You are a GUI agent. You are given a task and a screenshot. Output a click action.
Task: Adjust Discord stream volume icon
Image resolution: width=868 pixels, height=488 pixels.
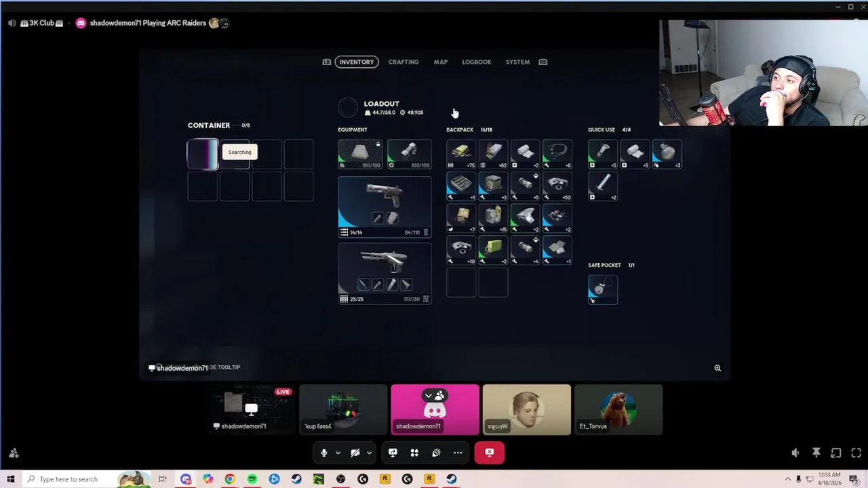(x=795, y=453)
